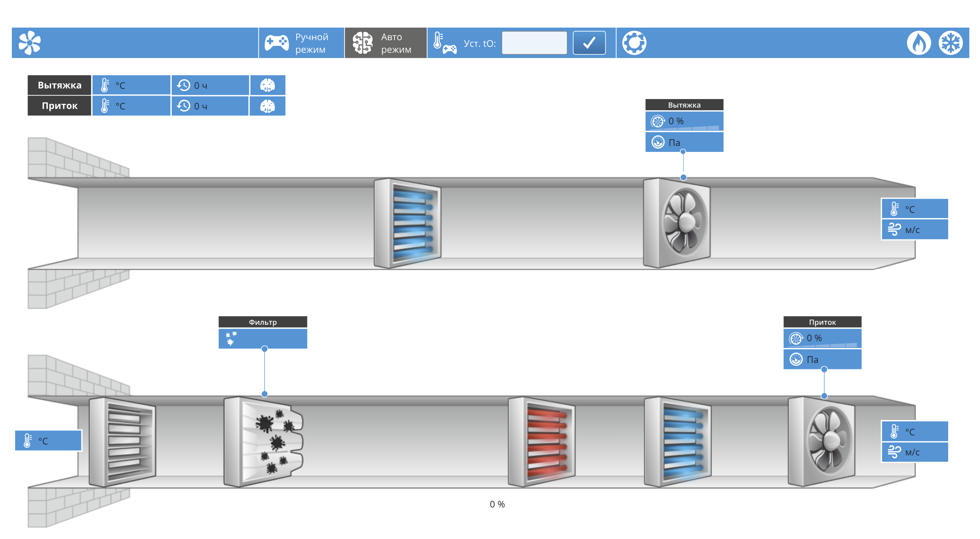Toggle heating mode flame icon
Screen dimensions: 980x539
tap(919, 43)
